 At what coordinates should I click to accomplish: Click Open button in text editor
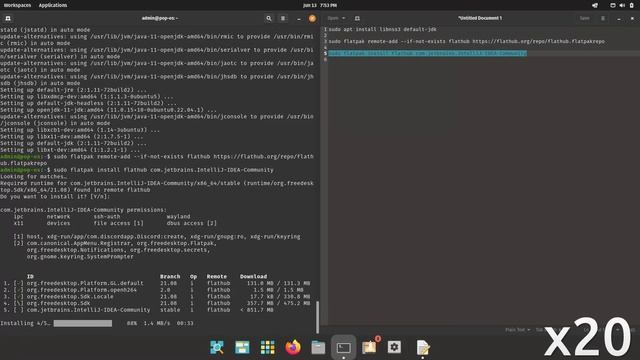pos(333,18)
